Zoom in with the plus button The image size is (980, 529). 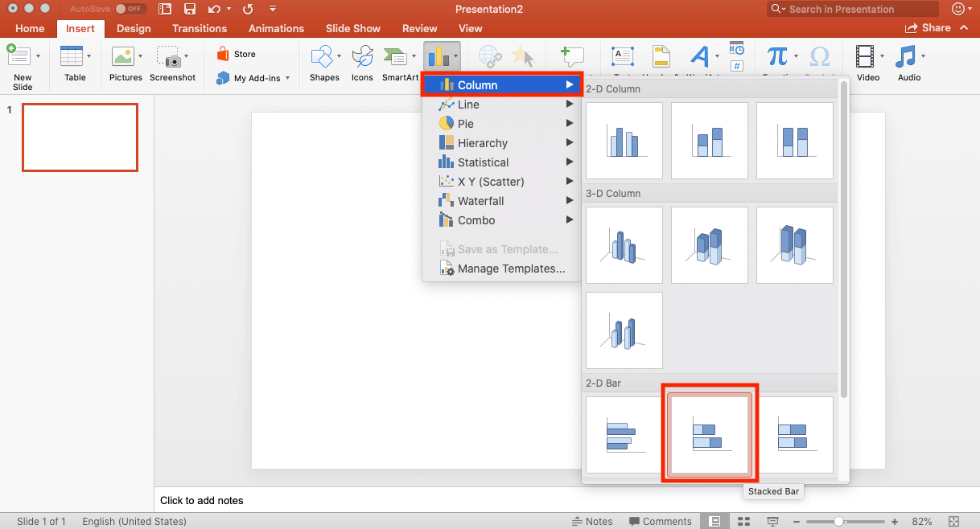tap(895, 521)
